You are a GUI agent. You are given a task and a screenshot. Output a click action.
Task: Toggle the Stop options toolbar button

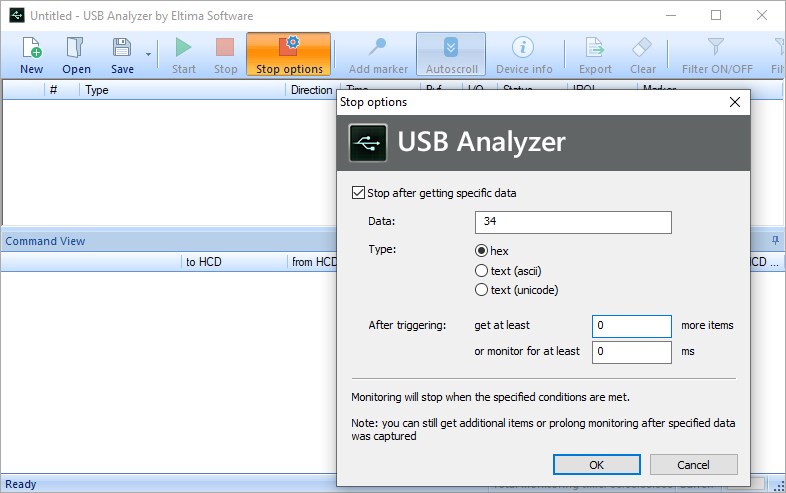coord(289,55)
